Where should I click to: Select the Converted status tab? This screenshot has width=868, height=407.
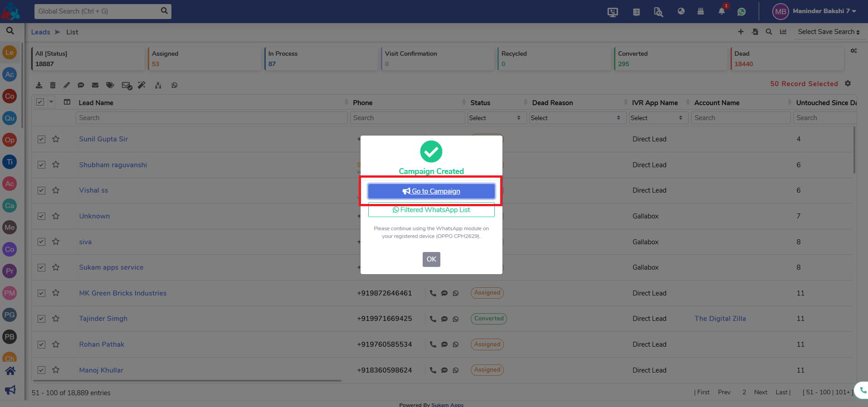point(670,58)
